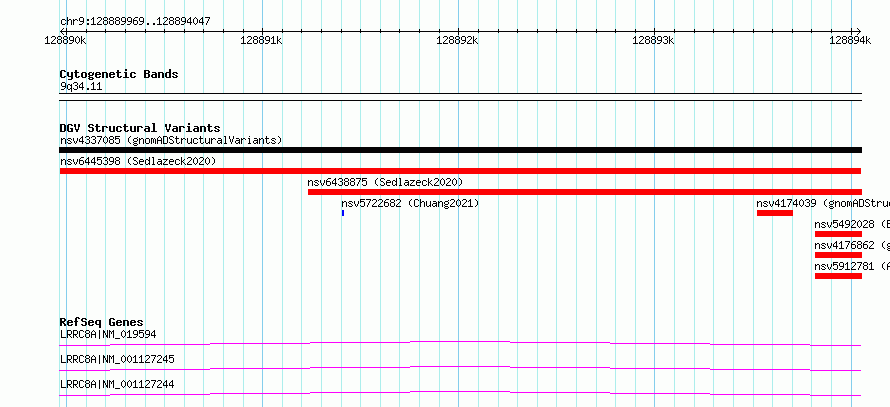Click the nsv4337085 gnomADStructuralVariants label
Viewport: 890px width, 407px height.
[171, 140]
